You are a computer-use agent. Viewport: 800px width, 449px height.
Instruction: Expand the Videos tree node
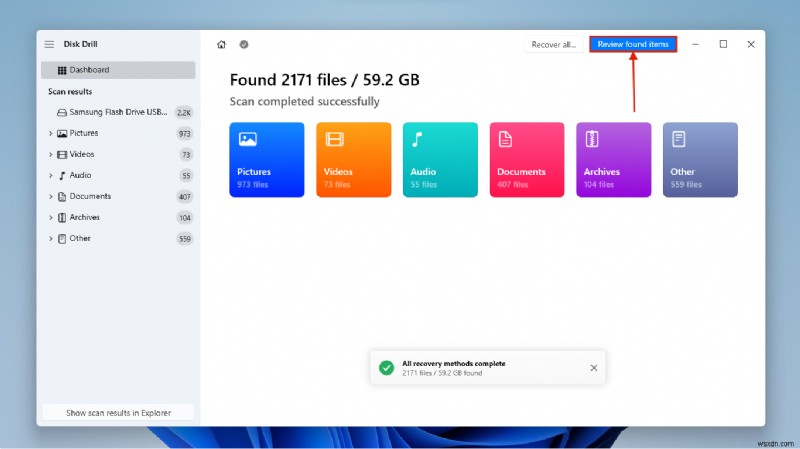point(51,154)
